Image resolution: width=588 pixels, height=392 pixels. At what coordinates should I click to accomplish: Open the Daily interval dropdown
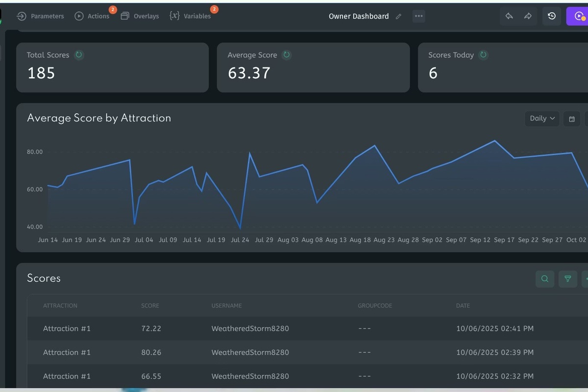coord(541,119)
